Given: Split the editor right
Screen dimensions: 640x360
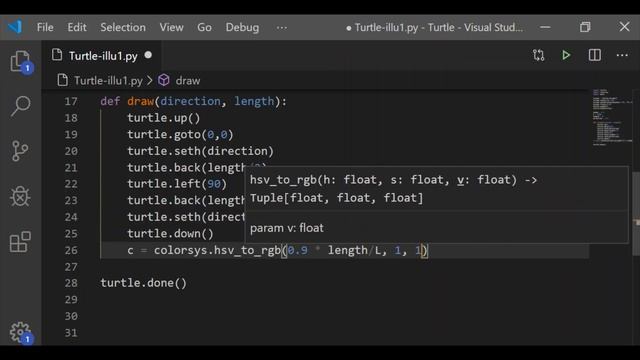Looking at the screenshot, I should (594, 55).
